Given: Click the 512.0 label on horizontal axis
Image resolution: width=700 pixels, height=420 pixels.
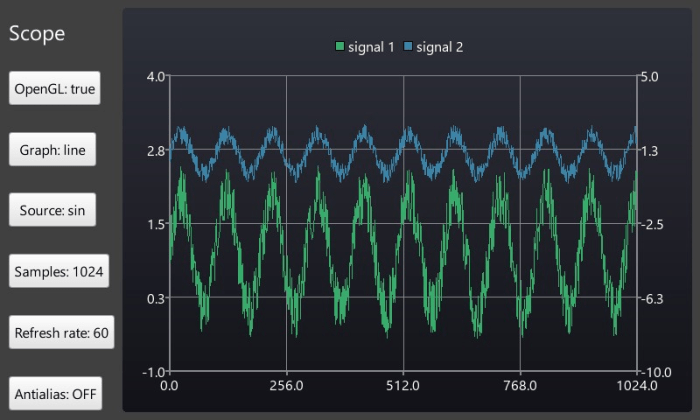Looking at the screenshot, I should click(403, 385).
